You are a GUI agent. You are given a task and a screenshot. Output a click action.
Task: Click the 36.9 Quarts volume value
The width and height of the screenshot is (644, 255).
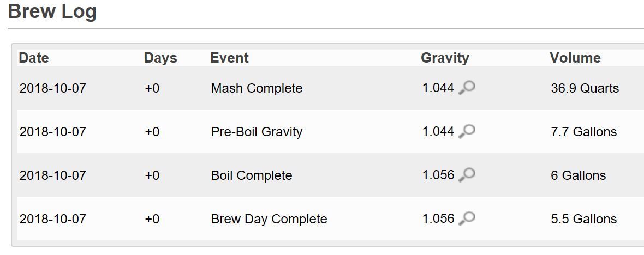point(585,88)
